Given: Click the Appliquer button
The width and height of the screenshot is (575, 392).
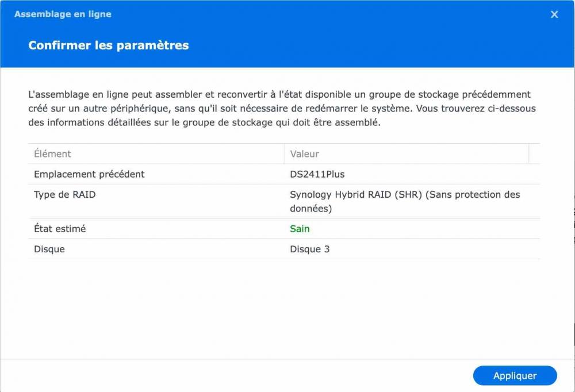Looking at the screenshot, I should [x=515, y=375].
